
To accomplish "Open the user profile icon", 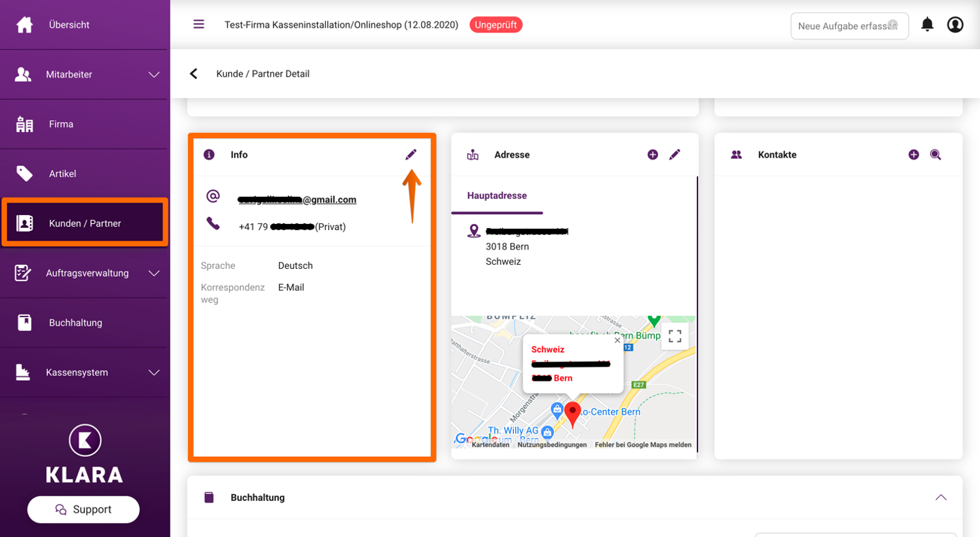I will point(955,25).
